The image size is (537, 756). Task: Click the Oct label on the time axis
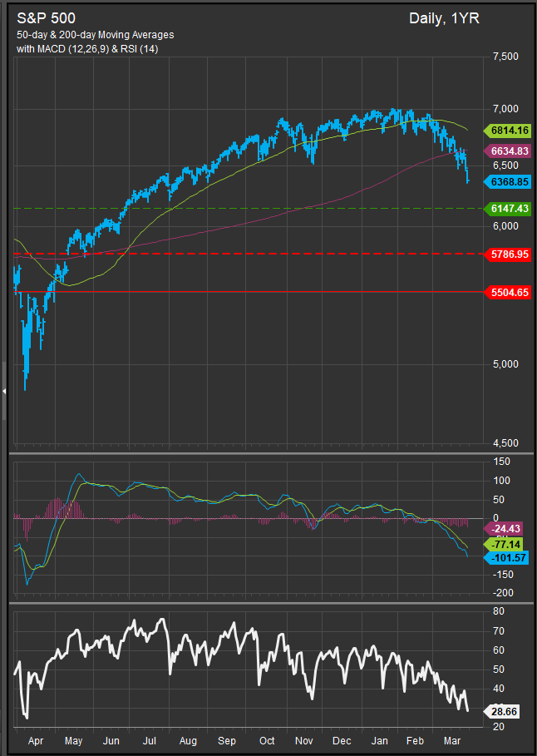point(267,739)
